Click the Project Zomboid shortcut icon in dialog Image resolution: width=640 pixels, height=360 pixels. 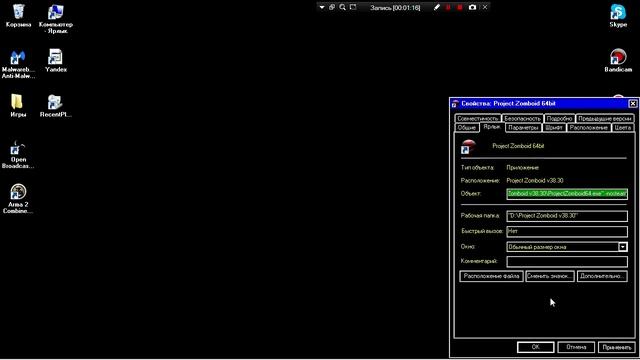(468, 147)
